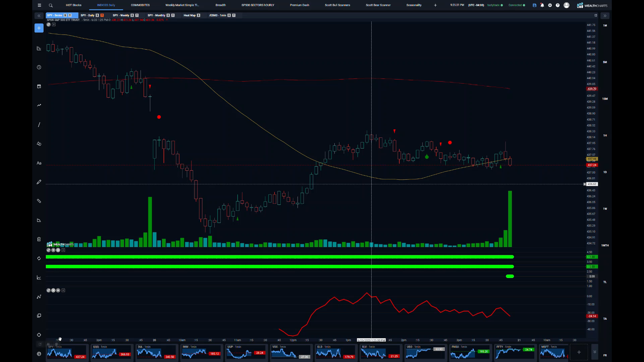Image resolution: width=644 pixels, height=362 pixels.
Task: Select the 1D timeframe on the right rail
Action: click(x=605, y=172)
